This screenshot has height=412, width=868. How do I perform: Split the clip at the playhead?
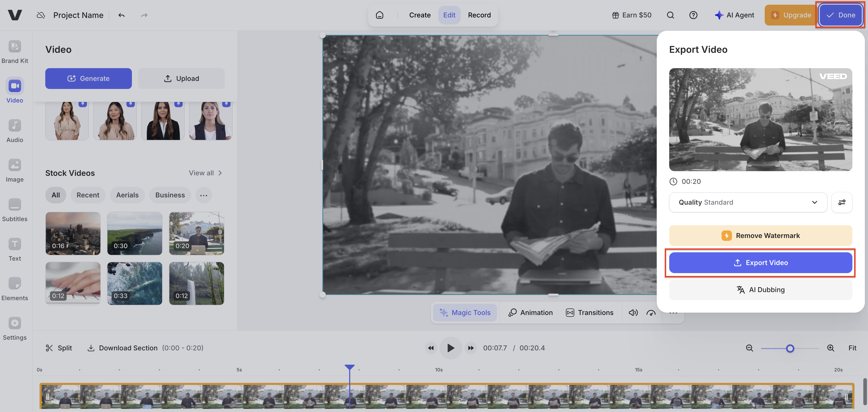(59, 348)
